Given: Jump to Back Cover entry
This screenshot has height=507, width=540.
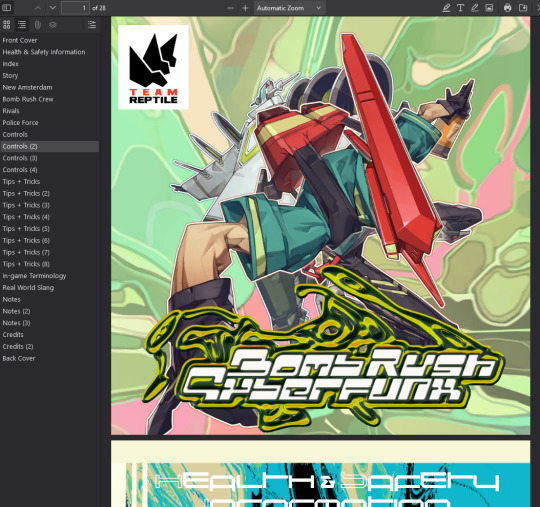Looking at the screenshot, I should point(19,358).
